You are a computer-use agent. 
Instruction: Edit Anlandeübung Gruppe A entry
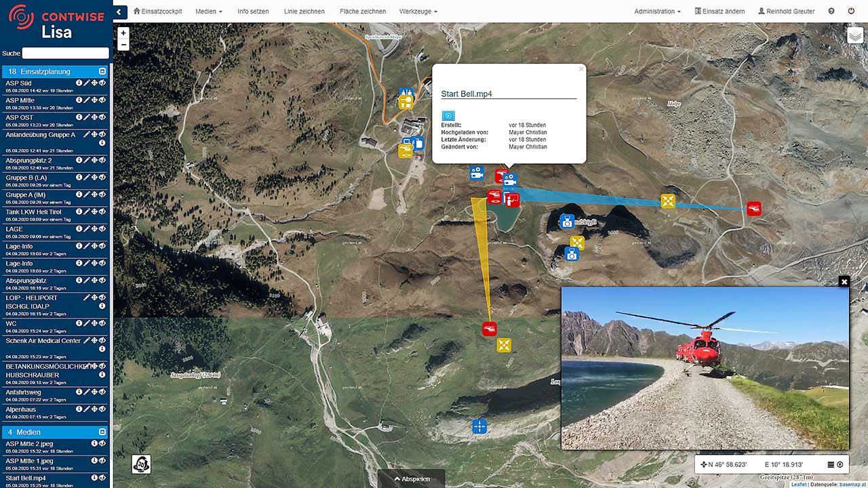(87, 134)
